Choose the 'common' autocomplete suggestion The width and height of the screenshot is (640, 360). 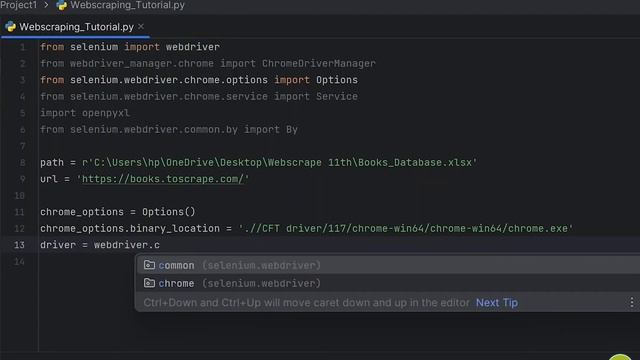tap(388, 265)
